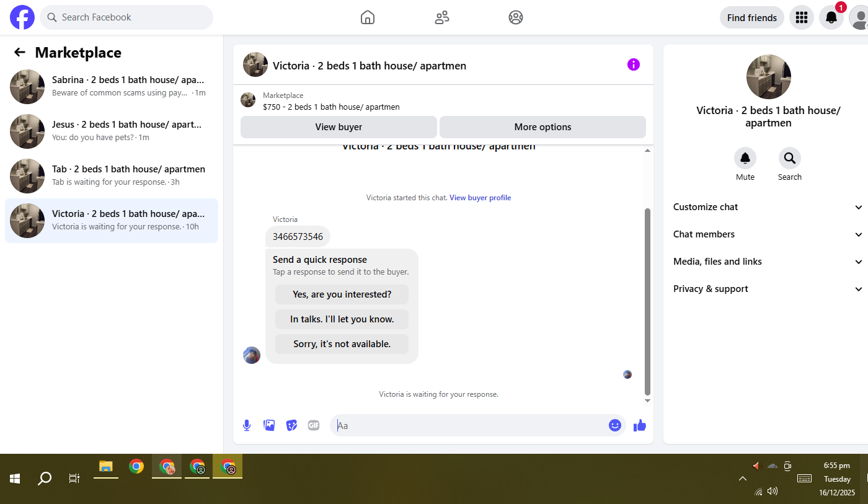Screen dimensions: 868x504
Task: Click the chat scrollbar up arrow
Action: pyautogui.click(x=648, y=151)
